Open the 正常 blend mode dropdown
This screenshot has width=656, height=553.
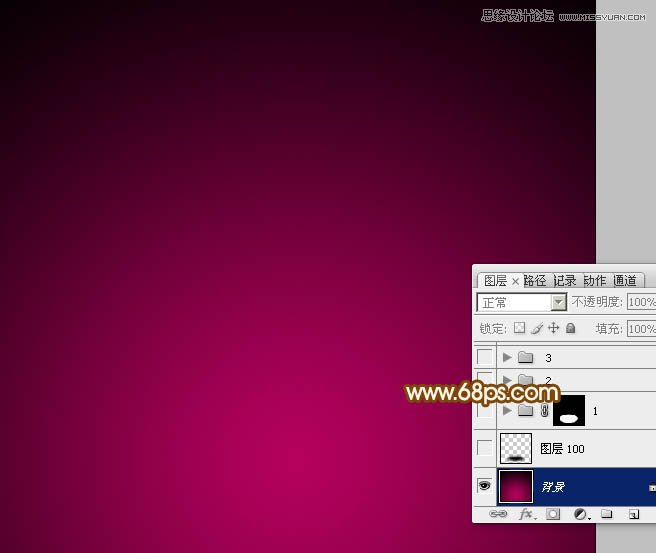pyautogui.click(x=522, y=302)
